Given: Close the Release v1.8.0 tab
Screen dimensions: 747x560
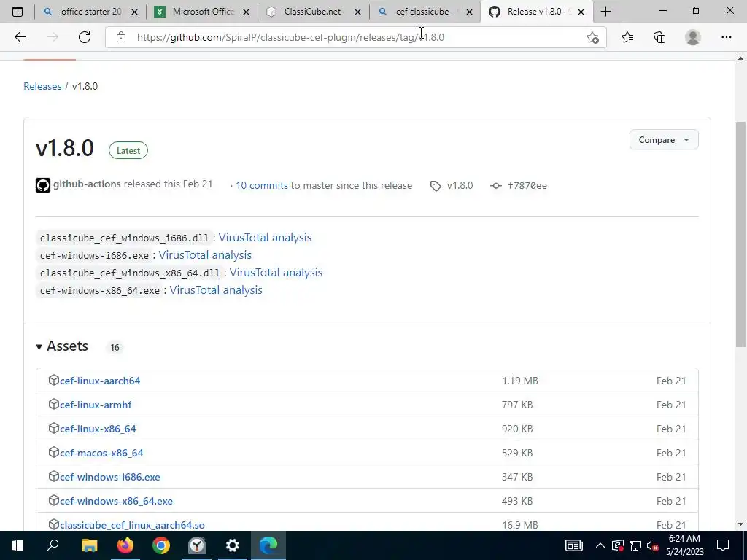Looking at the screenshot, I should pyautogui.click(x=581, y=12).
